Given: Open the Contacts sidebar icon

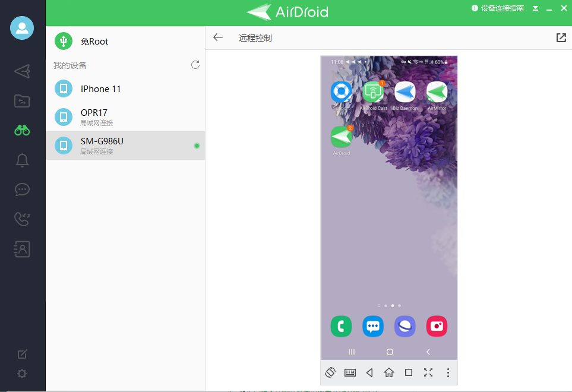Looking at the screenshot, I should (22, 249).
